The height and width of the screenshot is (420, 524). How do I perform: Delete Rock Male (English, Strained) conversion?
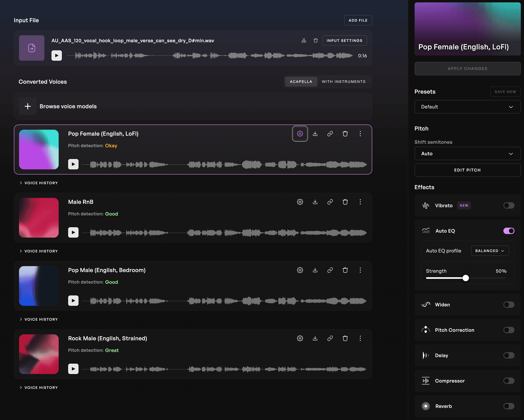pos(345,338)
